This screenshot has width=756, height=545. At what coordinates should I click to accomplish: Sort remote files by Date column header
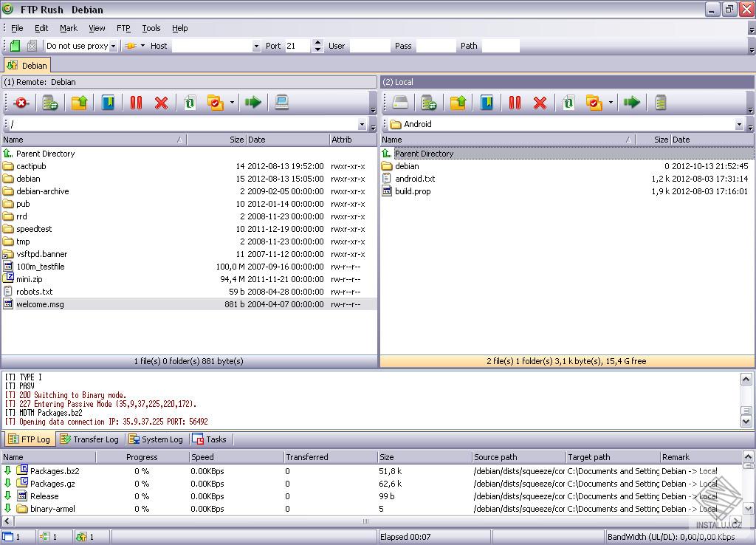click(x=286, y=140)
